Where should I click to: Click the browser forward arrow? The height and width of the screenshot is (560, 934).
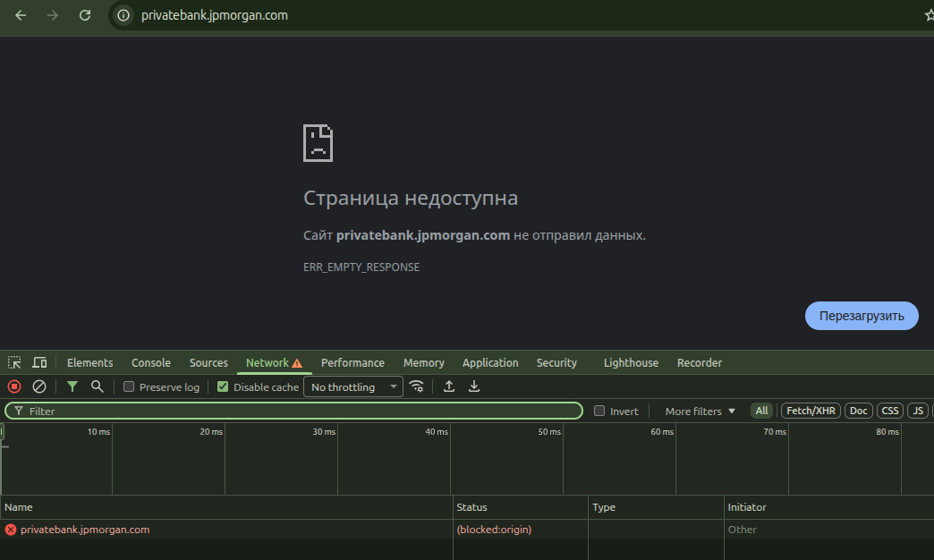click(x=53, y=15)
